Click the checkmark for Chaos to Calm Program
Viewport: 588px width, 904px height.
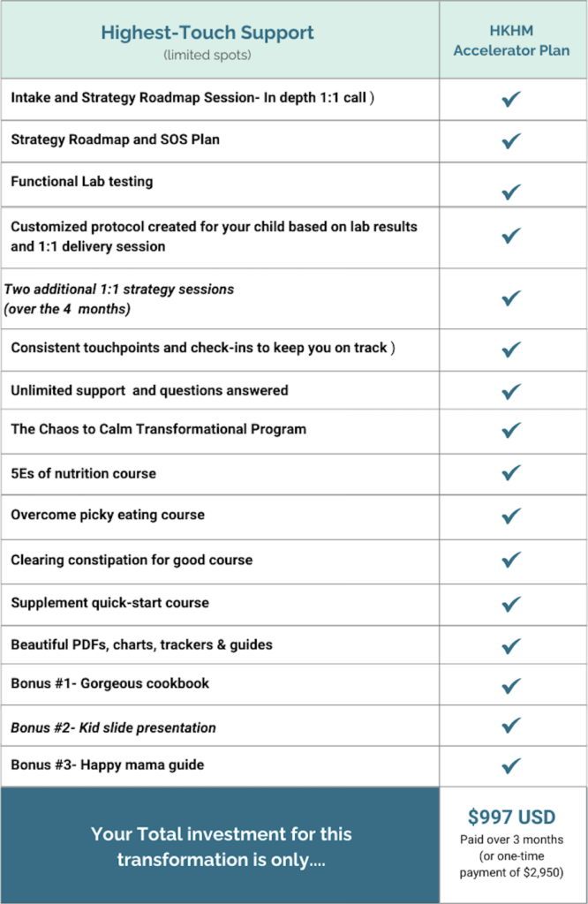coord(511,431)
